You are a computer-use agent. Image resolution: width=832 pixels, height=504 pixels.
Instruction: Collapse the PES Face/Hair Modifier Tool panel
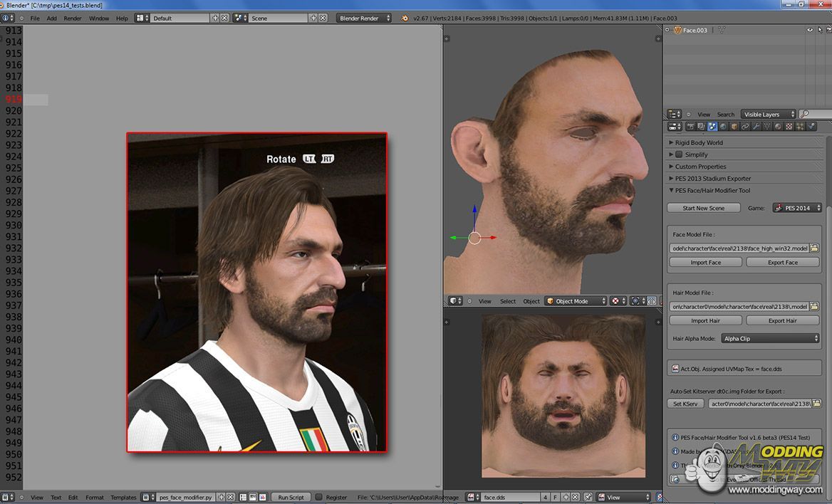tap(671, 191)
